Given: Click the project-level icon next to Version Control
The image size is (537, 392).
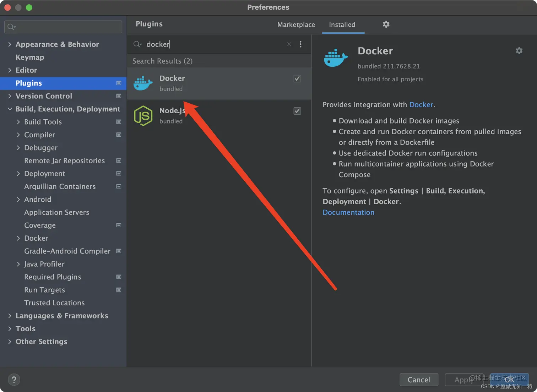Looking at the screenshot, I should [119, 96].
